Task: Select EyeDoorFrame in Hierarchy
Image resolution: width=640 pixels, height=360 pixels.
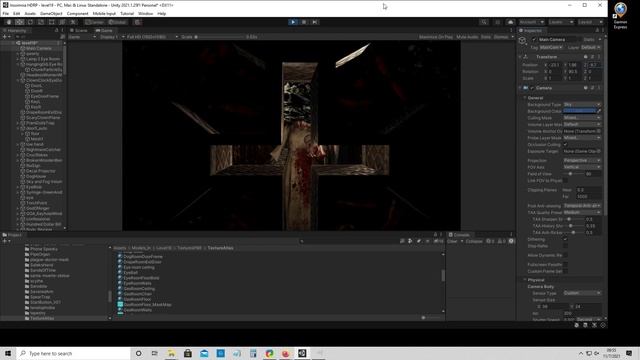Action: click(45, 96)
